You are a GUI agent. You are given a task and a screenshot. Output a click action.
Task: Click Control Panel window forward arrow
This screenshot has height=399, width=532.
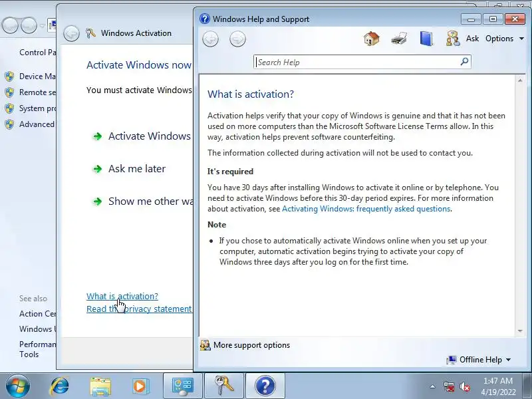(x=29, y=25)
